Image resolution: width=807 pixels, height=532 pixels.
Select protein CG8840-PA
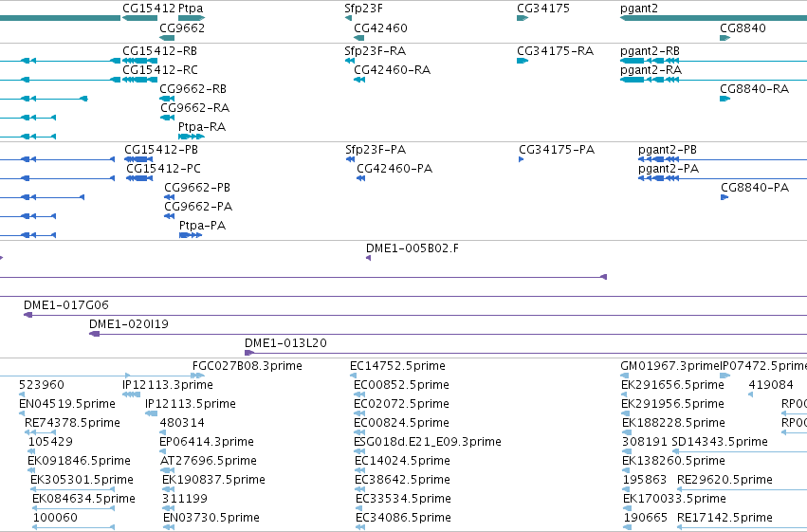pyautogui.click(x=755, y=188)
